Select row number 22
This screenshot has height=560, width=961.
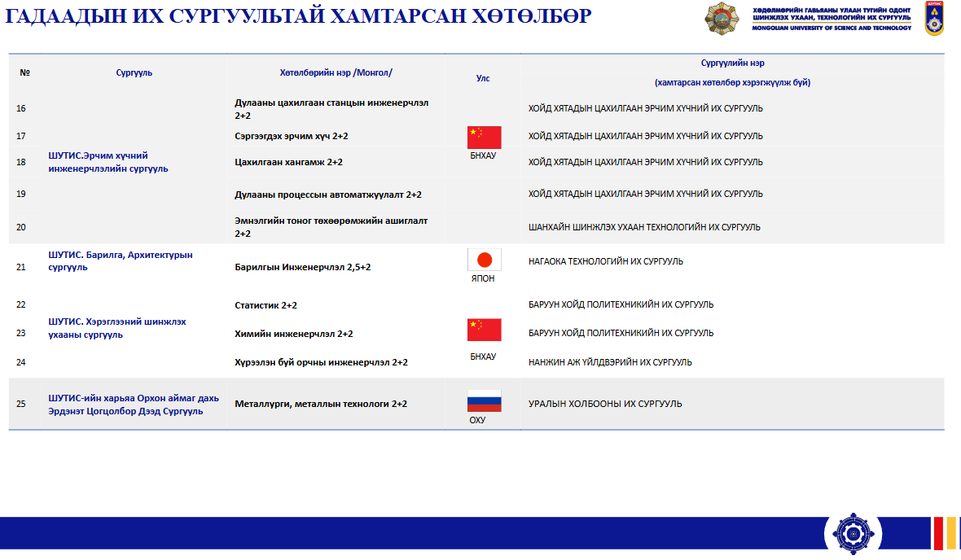click(x=21, y=304)
